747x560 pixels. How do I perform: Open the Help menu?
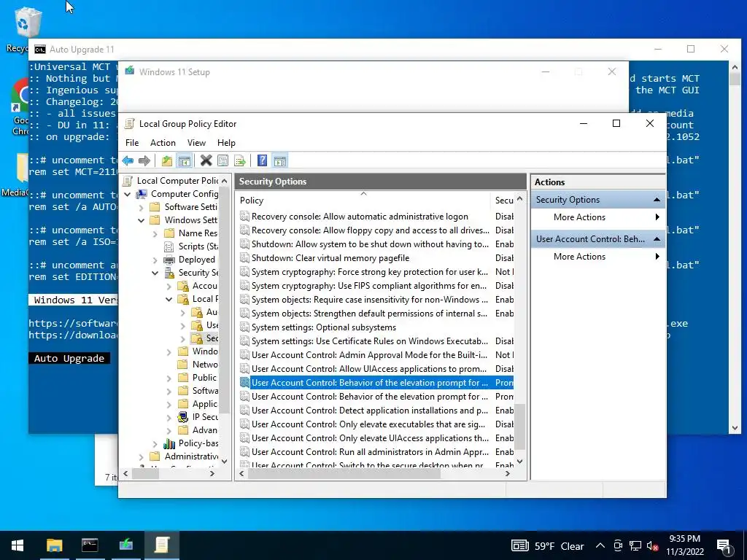coord(226,143)
